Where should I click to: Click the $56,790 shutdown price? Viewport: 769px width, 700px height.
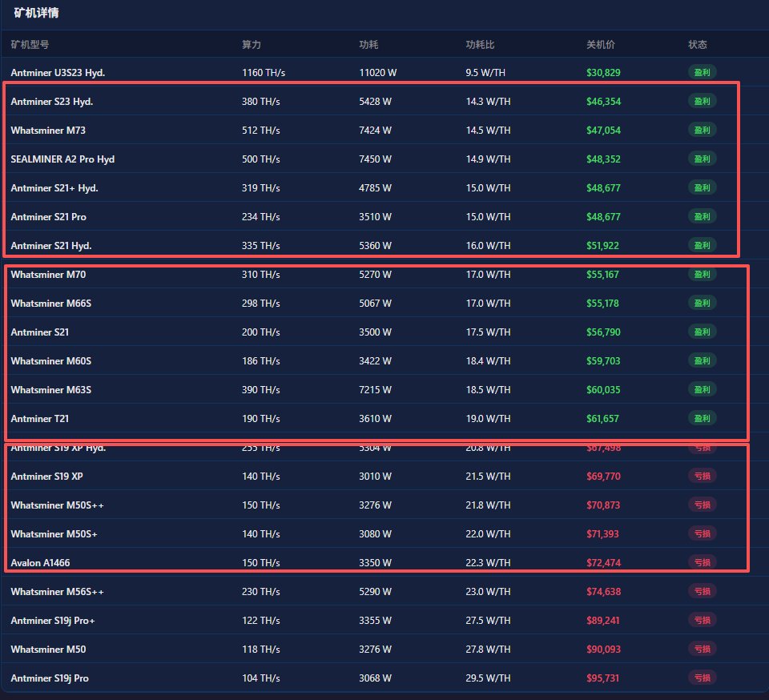pos(603,332)
